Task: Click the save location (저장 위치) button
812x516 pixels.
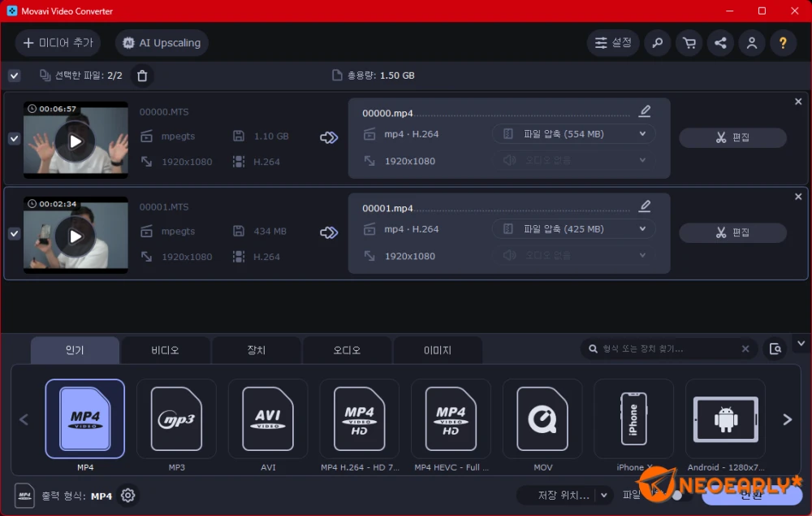Action: [564, 496]
